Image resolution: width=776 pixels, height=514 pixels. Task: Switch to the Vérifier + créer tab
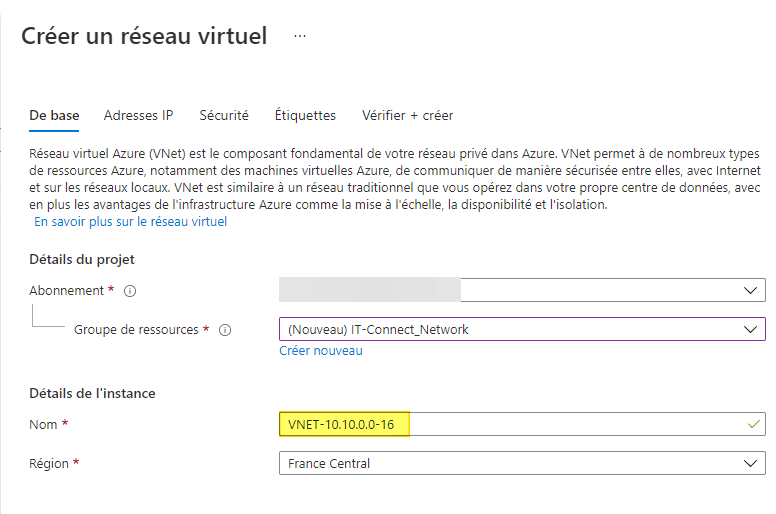[407, 116]
